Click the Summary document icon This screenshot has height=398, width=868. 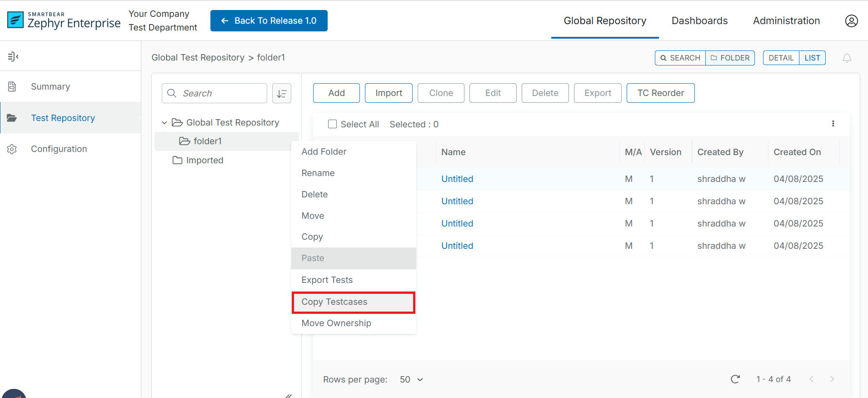[x=12, y=86]
